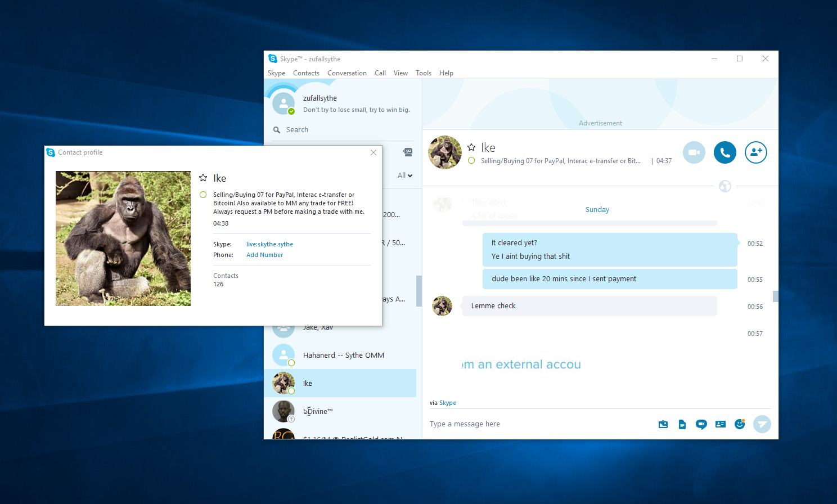Image resolution: width=837 pixels, height=504 pixels.
Task: Click the 00:52 message timestamp
Action: pos(755,244)
